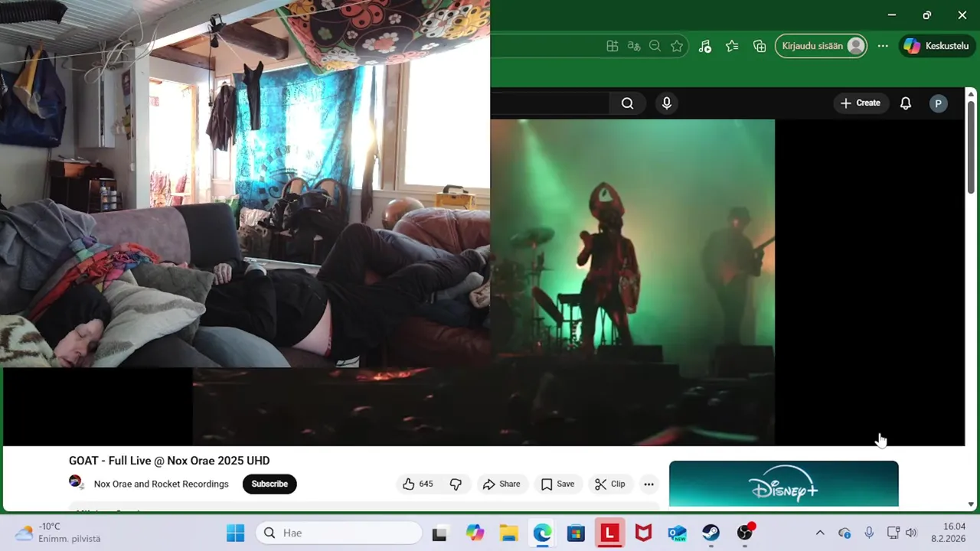Open Task View on the taskbar
980x551 pixels.
pos(439,533)
